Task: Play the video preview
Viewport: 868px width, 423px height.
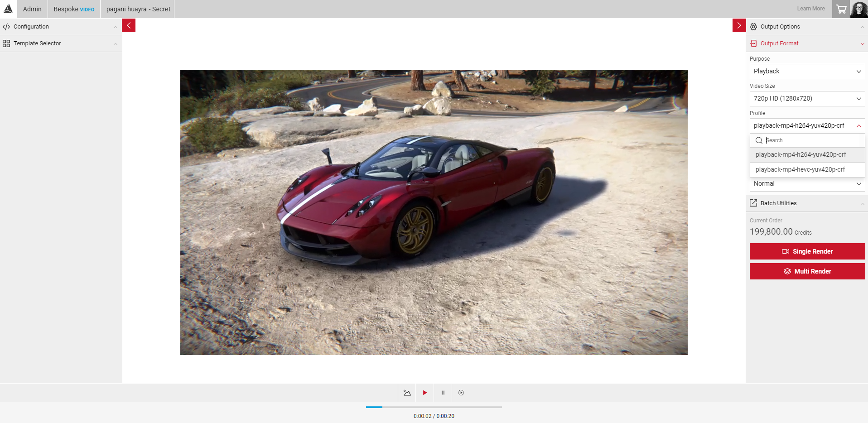Action: [425, 393]
